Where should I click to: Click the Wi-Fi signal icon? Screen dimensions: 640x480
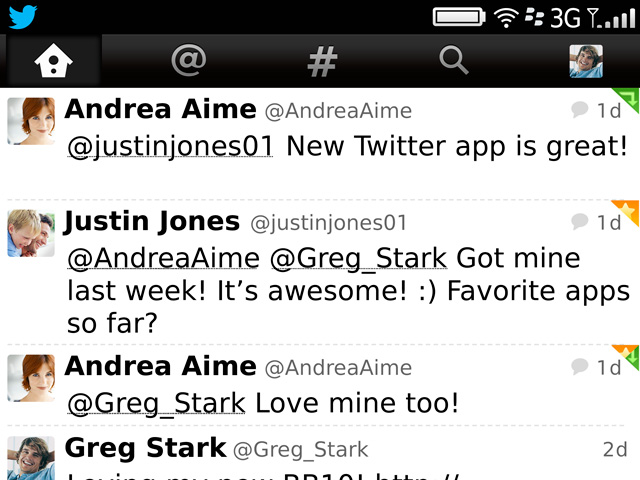click(x=506, y=18)
